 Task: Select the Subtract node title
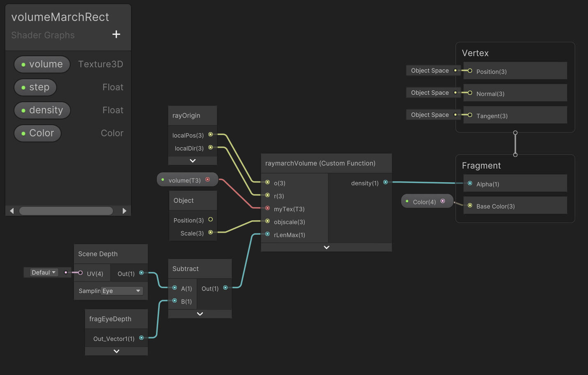click(x=186, y=269)
